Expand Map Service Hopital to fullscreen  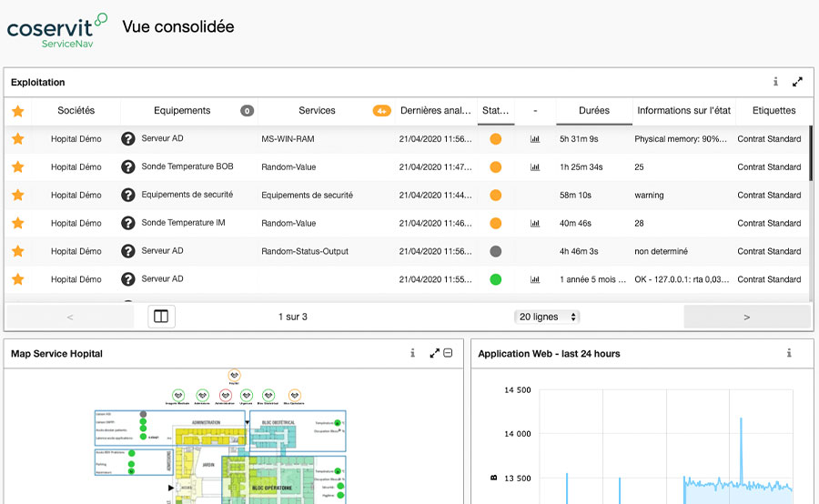(x=435, y=354)
